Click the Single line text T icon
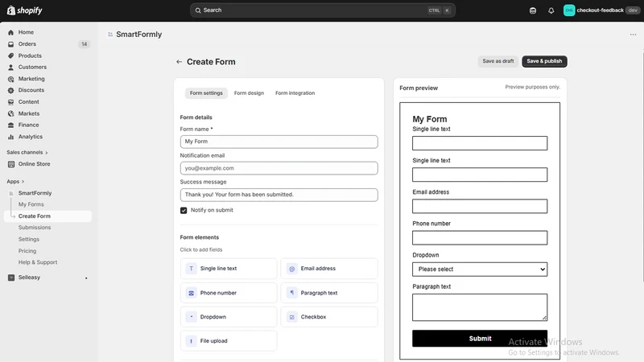The height and width of the screenshot is (362, 644). (x=191, y=269)
